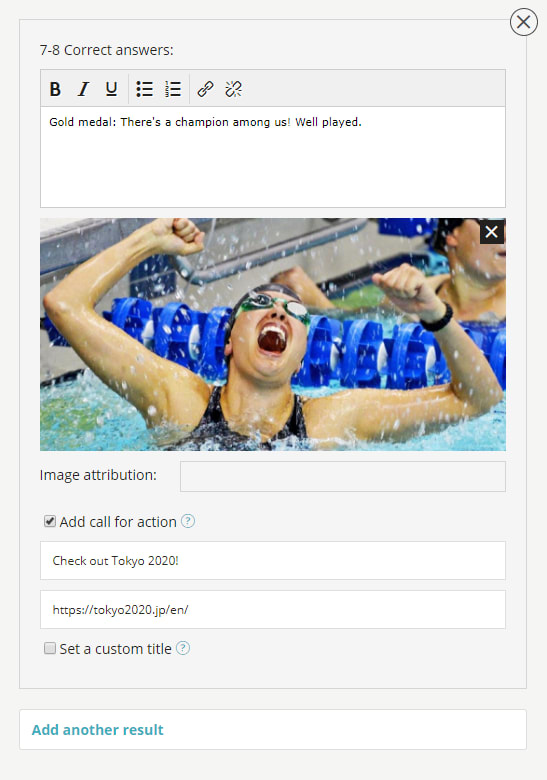547x780 pixels.
Task: Remove the swimmer image with its X
Action: coord(492,232)
